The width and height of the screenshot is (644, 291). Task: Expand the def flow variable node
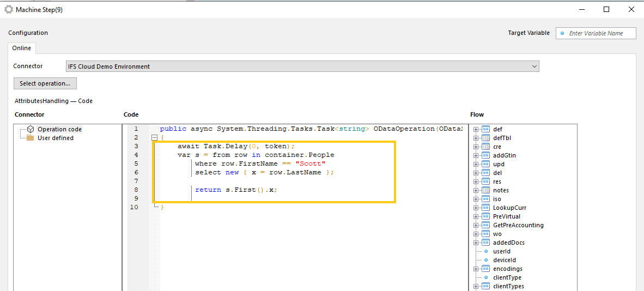point(476,129)
